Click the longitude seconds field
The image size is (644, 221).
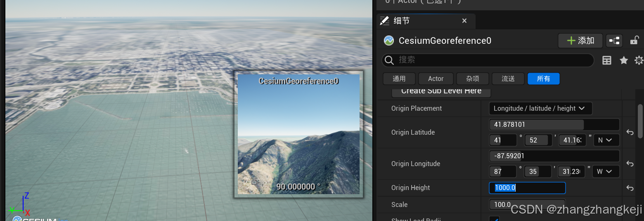tap(572, 171)
